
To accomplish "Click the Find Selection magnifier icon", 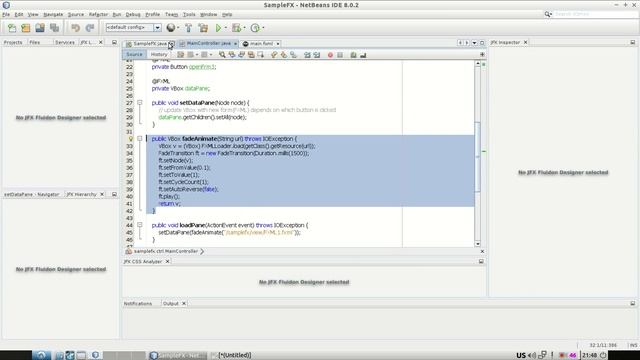I will pos(222,55).
